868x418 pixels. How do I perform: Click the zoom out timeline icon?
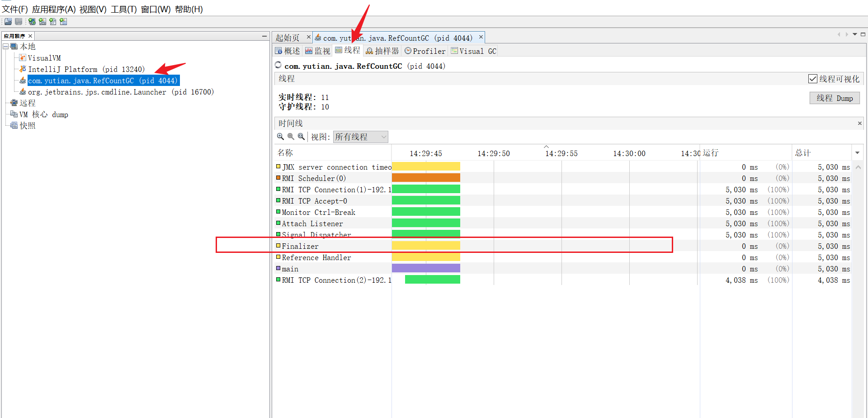(x=291, y=137)
